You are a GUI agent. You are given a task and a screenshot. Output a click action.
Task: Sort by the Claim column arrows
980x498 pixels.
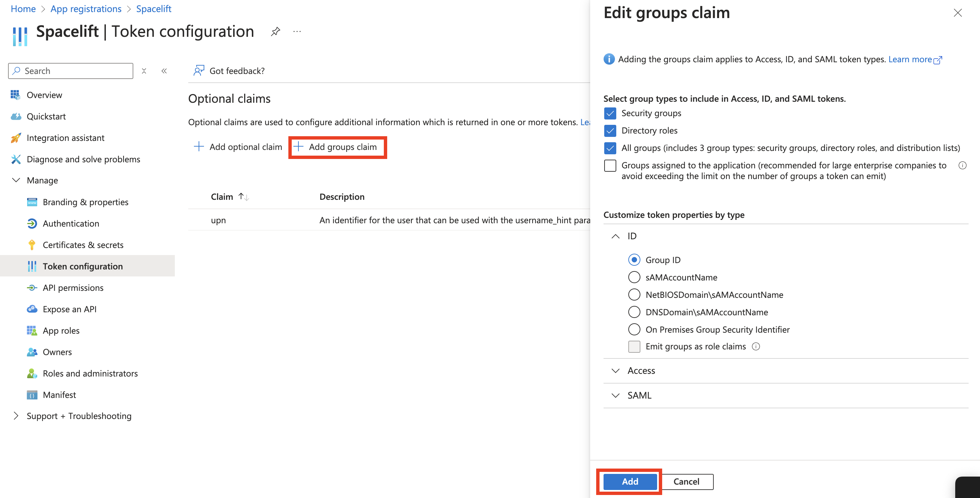coord(243,197)
